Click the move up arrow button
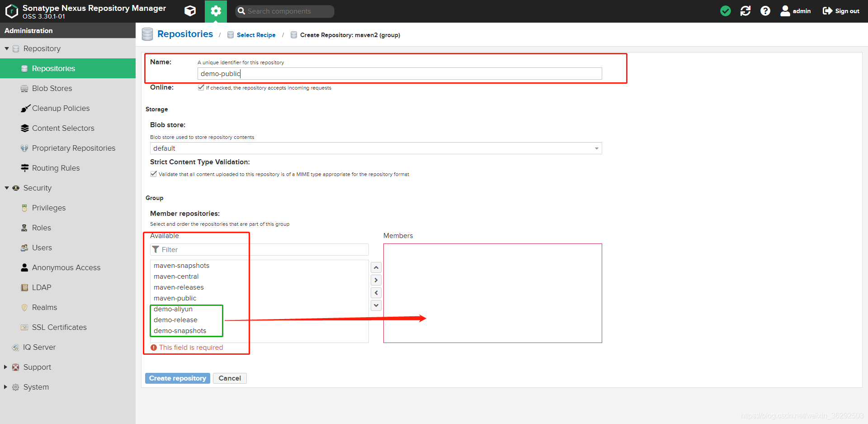The height and width of the screenshot is (424, 868). tap(376, 267)
